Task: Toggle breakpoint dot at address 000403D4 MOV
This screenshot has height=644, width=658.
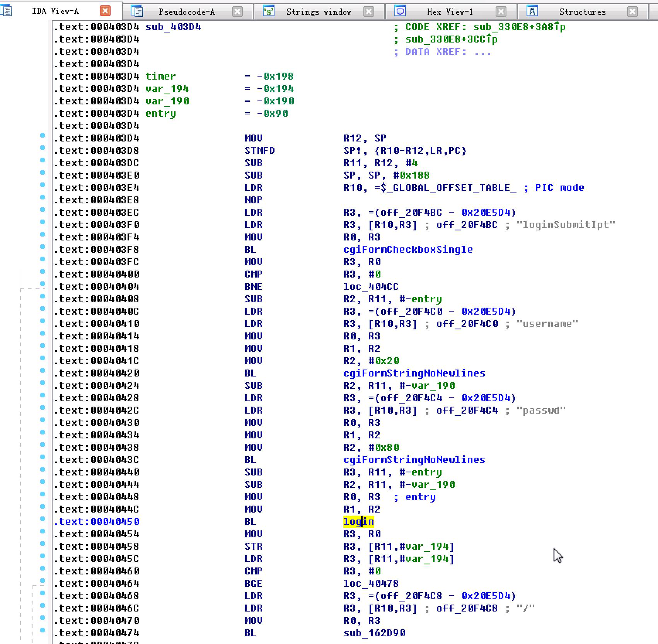Action: [x=43, y=135]
